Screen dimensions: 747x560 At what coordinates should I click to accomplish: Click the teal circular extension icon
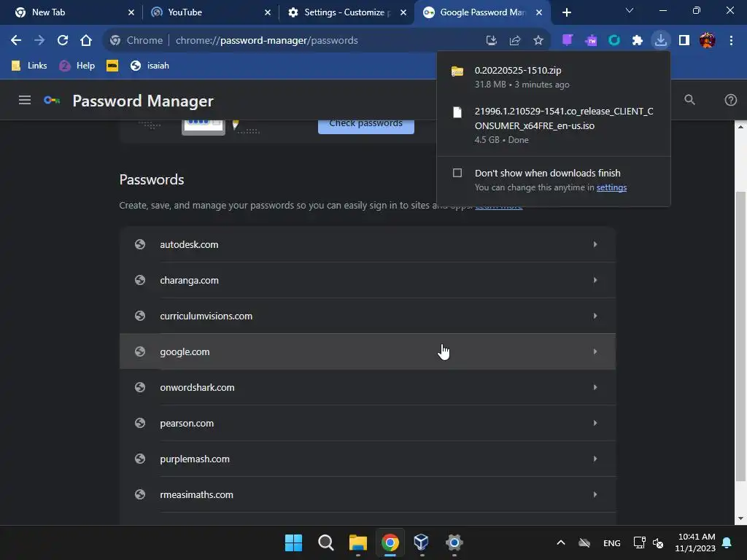614,41
